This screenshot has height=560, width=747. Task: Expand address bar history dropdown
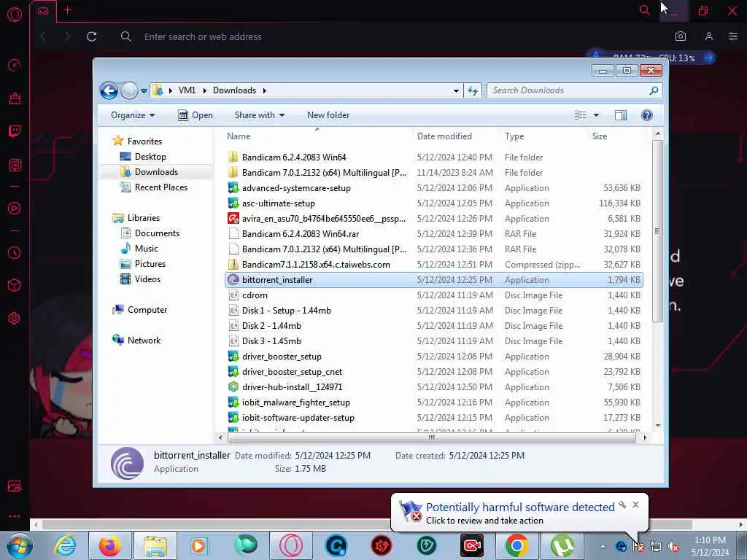[456, 90]
